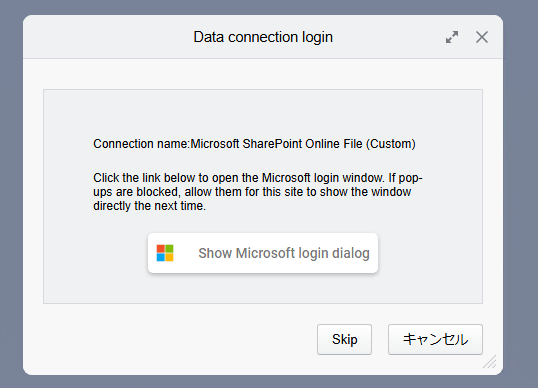Click the Microsoft SharePoint Online File (Custom) text
The image size is (538, 388).
(x=303, y=144)
